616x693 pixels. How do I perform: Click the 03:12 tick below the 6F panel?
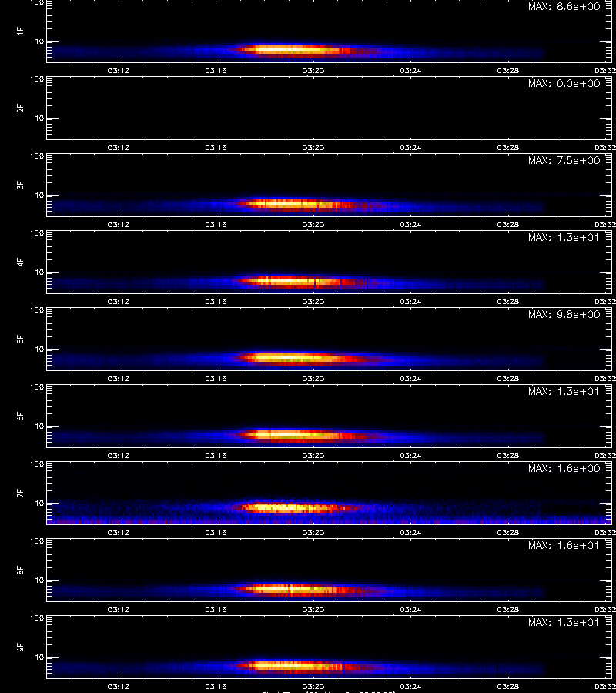(x=119, y=455)
